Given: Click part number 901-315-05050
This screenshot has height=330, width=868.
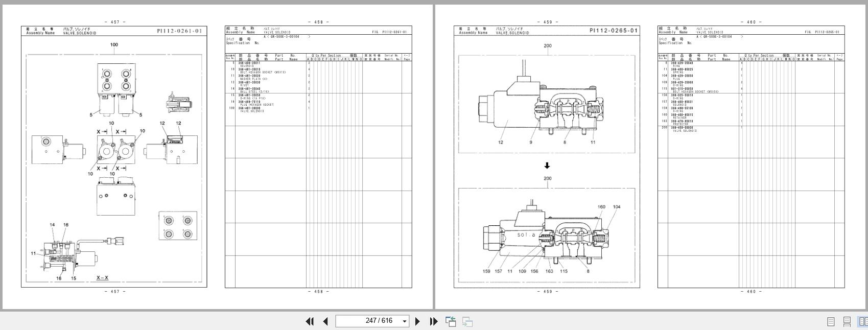Looking at the screenshot, I should [x=682, y=89].
